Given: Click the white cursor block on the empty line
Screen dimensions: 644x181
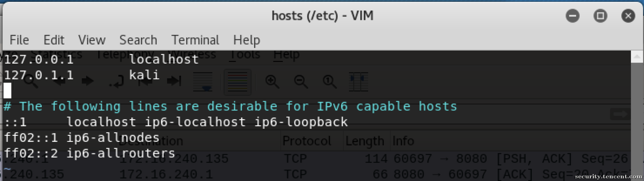Looking at the screenshot, I should [x=7, y=90].
